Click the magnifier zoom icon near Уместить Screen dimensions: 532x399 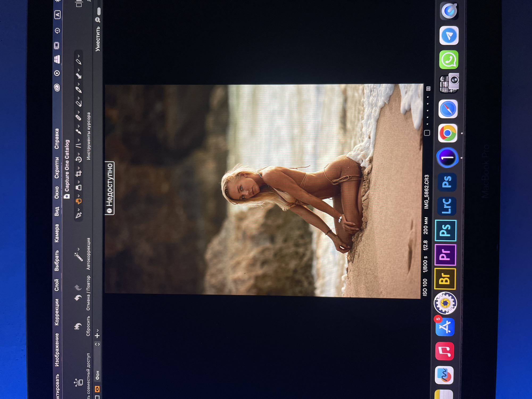(x=98, y=20)
